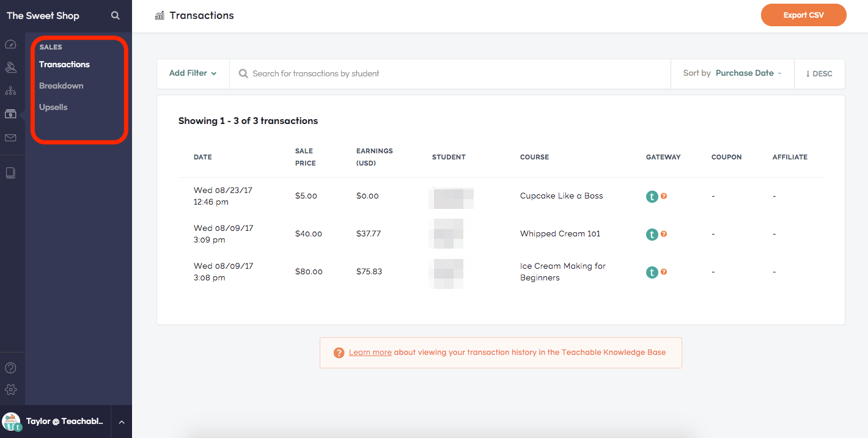
Task: Click the Teachable gateway icon for Ice Cream Making
Action: (x=652, y=272)
